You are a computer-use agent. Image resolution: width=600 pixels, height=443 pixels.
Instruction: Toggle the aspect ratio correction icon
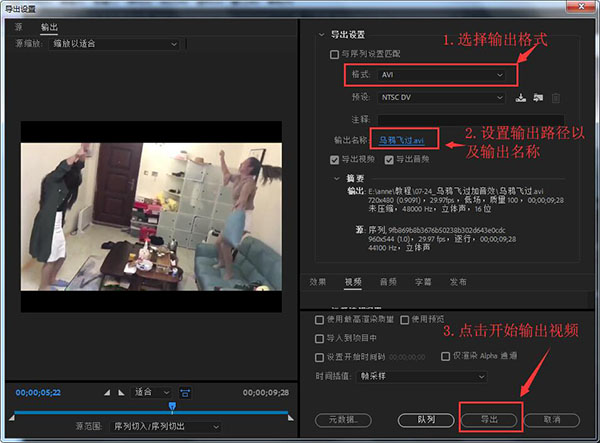pos(185,392)
